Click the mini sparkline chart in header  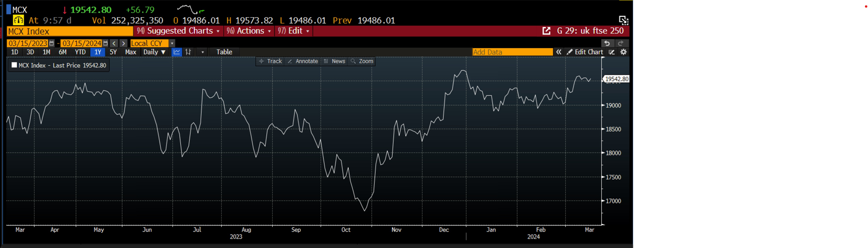(x=191, y=9)
